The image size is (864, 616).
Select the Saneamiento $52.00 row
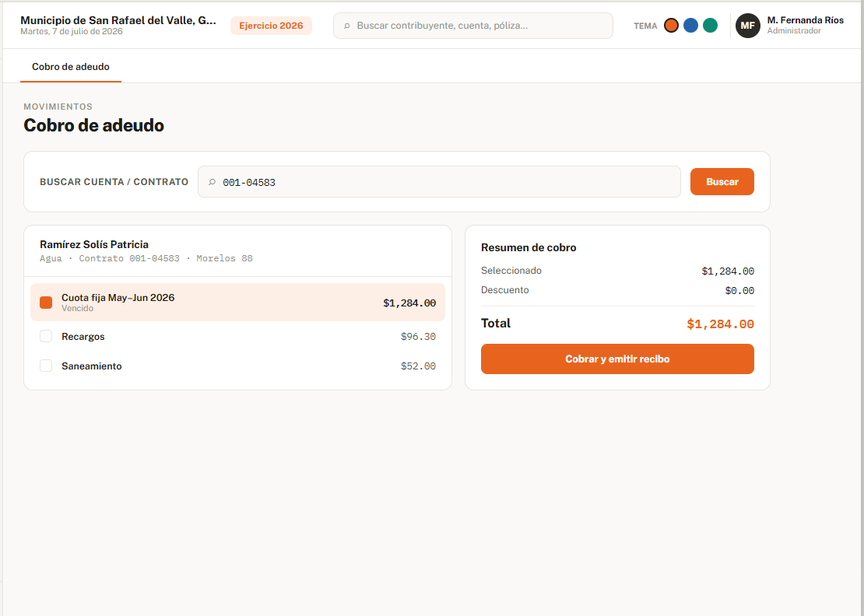pyautogui.click(x=237, y=366)
